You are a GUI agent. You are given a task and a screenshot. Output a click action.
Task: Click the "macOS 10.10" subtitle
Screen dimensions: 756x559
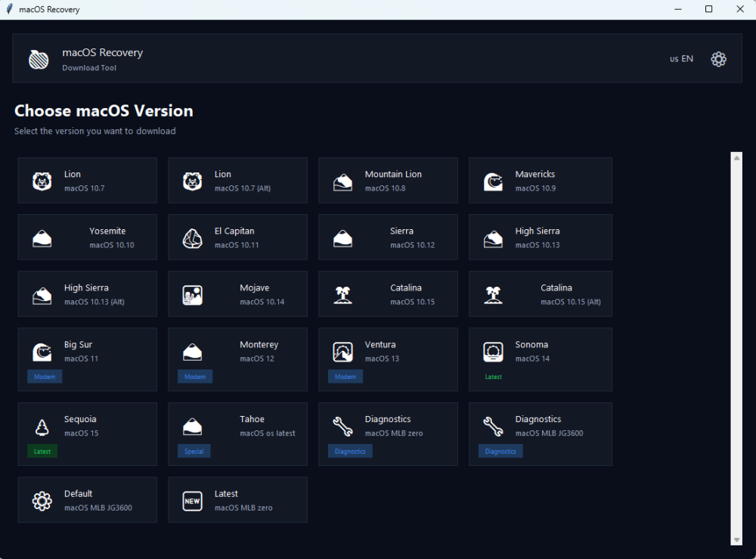click(x=111, y=245)
